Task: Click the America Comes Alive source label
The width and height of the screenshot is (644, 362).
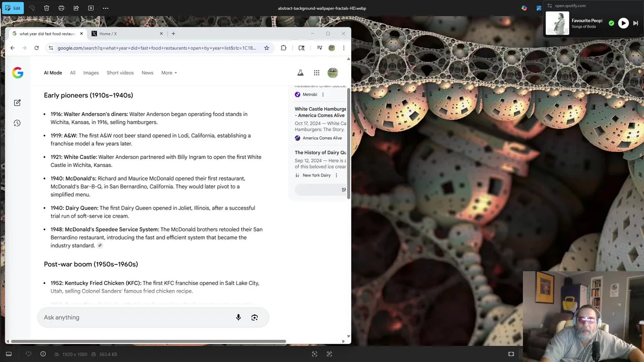Action: (322, 138)
